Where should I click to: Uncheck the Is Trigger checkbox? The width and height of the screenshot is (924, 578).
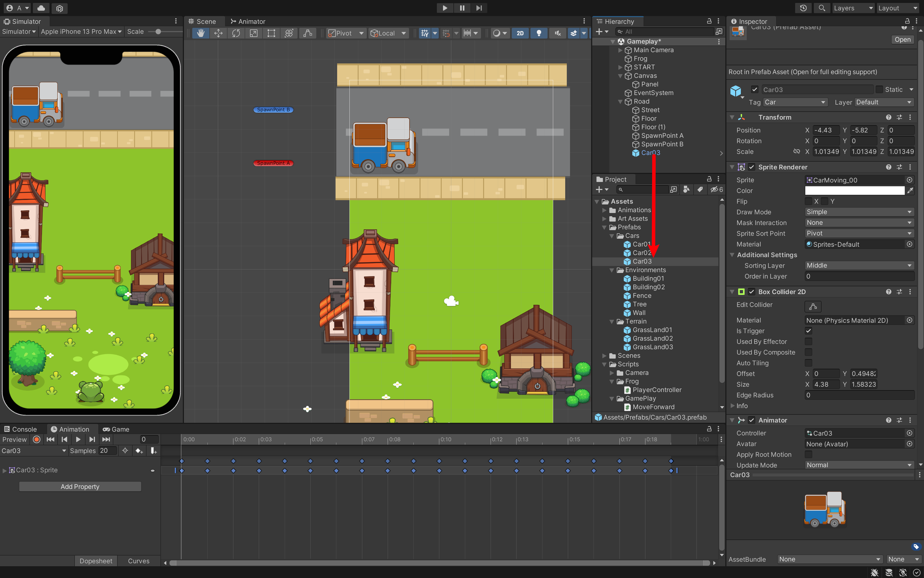808,331
